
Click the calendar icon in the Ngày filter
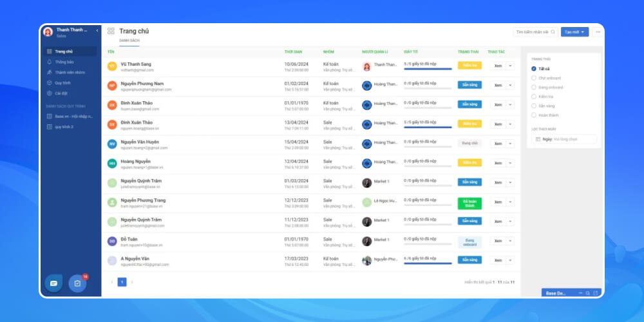(538, 139)
